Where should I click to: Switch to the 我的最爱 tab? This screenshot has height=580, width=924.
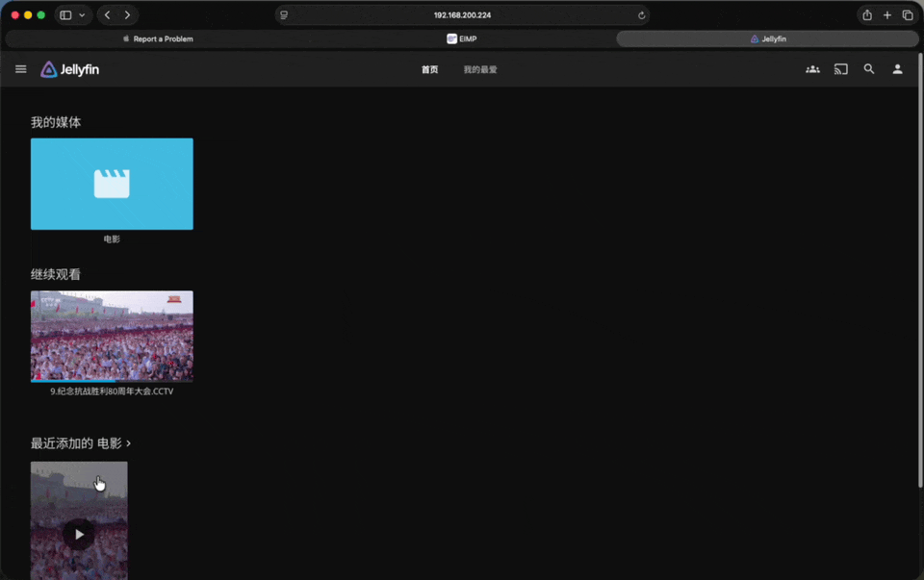click(x=480, y=69)
